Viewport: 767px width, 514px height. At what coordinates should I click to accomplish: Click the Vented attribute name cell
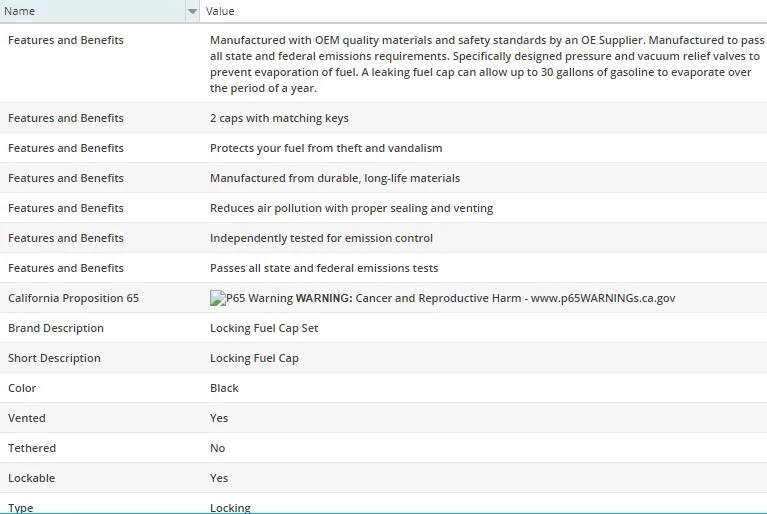(27, 418)
